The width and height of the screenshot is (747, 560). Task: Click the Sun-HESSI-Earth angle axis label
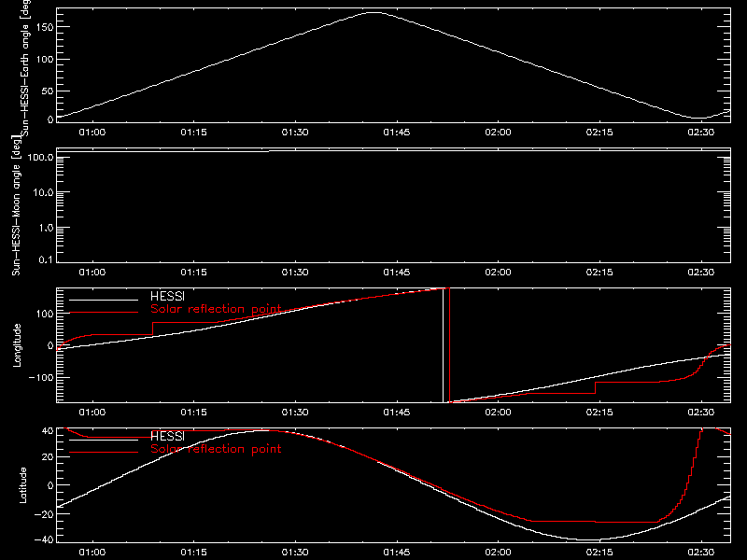click(25, 66)
